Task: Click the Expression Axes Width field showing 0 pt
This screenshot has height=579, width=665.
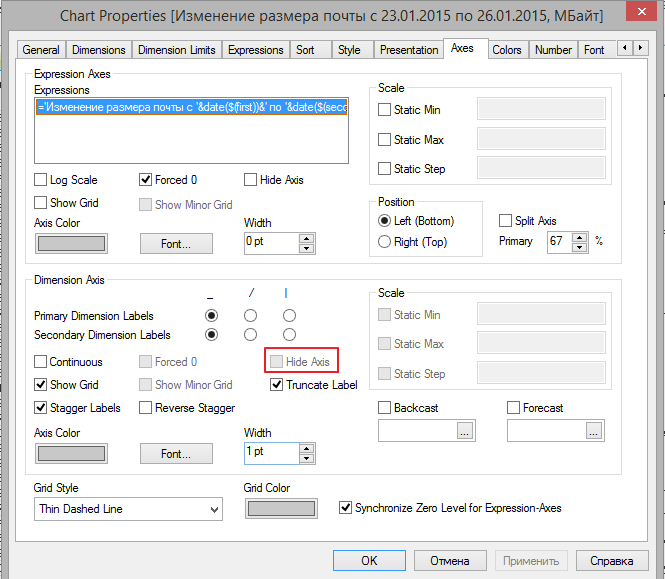Action: [x=271, y=243]
